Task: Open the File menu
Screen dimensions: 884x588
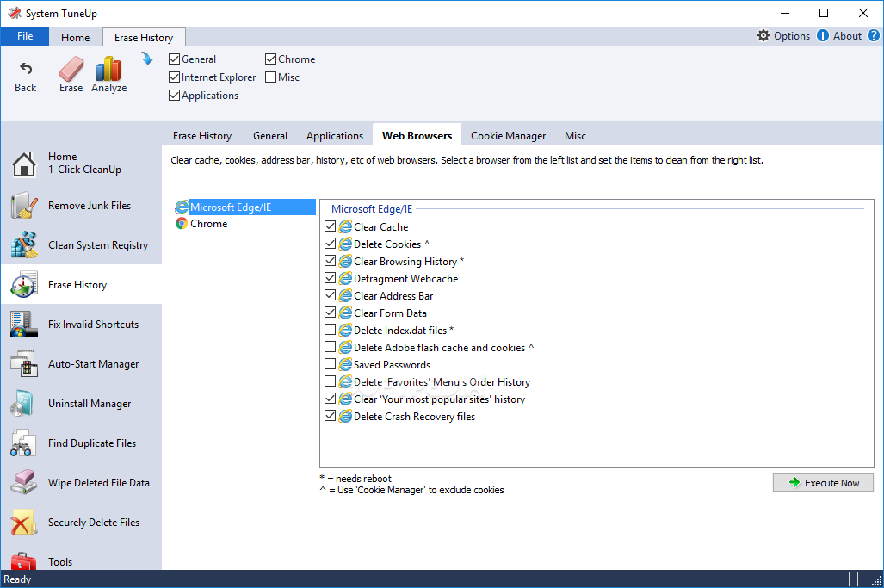Action: click(25, 36)
